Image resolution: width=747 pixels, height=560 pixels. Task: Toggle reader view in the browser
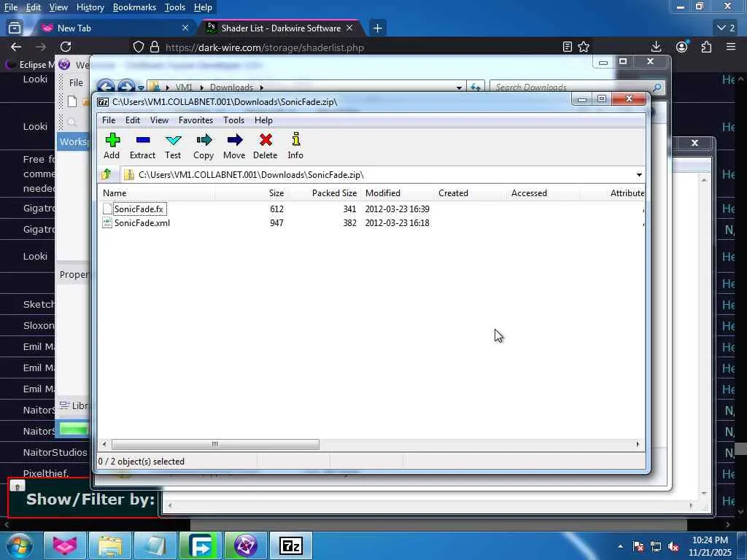click(567, 47)
